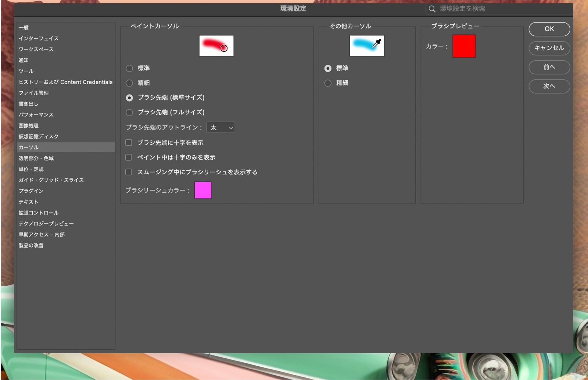Open the 製品の改善 preferences category

click(x=66, y=245)
